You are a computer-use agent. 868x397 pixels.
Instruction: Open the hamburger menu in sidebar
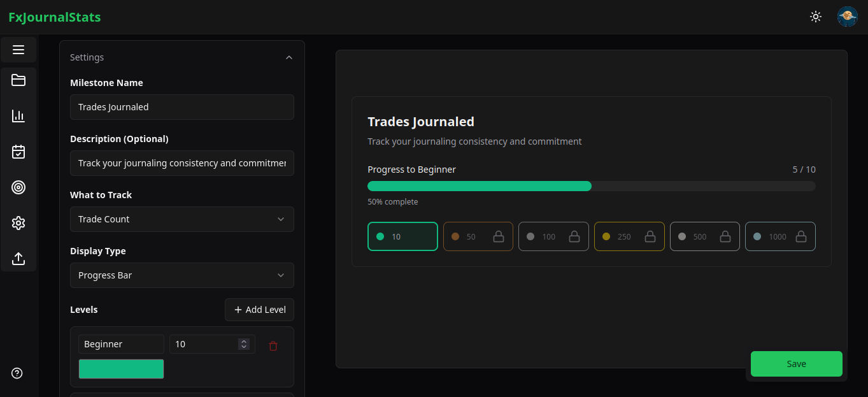point(18,50)
